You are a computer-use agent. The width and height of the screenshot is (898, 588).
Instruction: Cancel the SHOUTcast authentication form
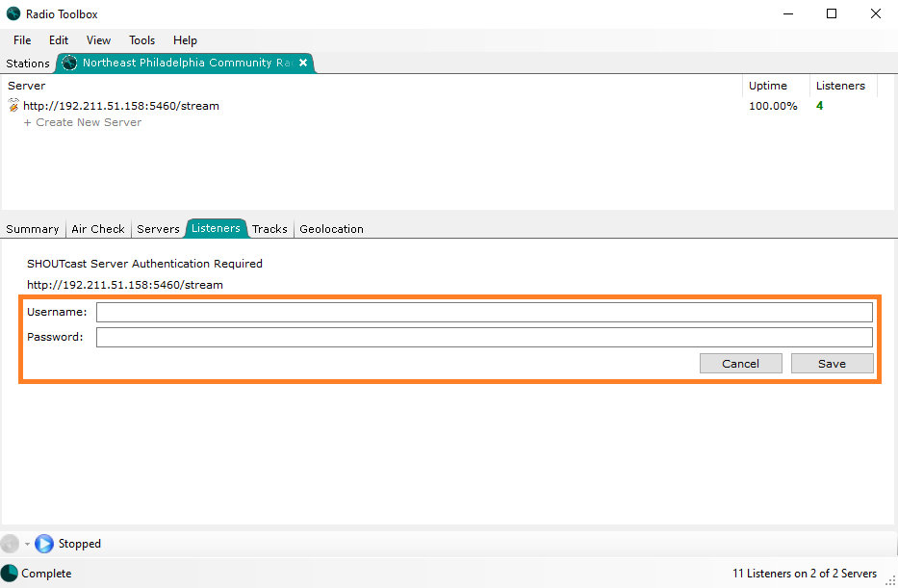[740, 364]
